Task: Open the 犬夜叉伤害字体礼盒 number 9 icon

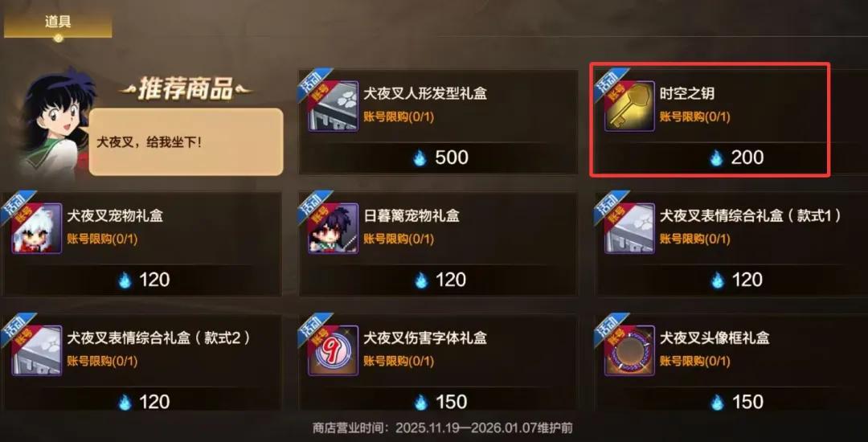Action: tap(334, 350)
